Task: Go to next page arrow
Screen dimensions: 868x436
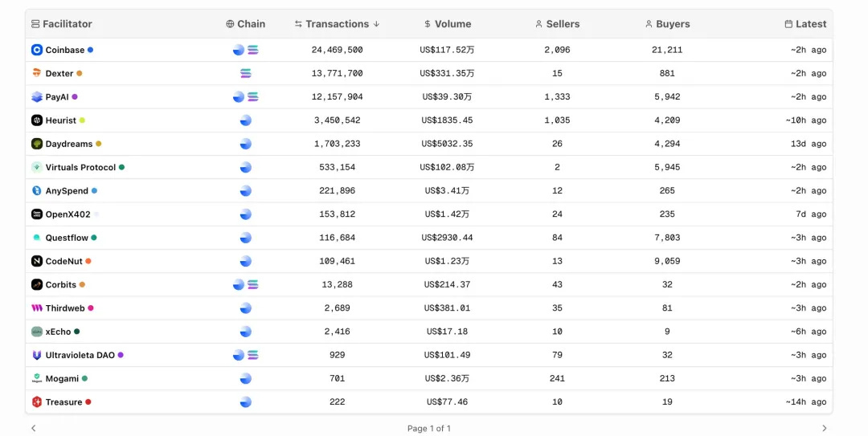Action: click(x=825, y=428)
